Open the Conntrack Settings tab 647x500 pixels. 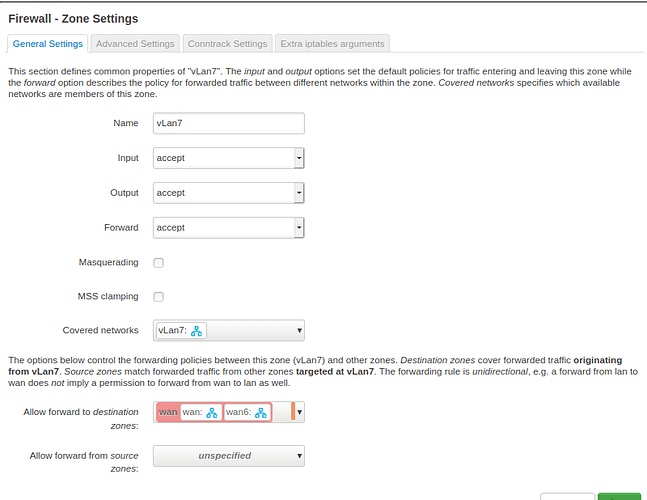(x=229, y=43)
